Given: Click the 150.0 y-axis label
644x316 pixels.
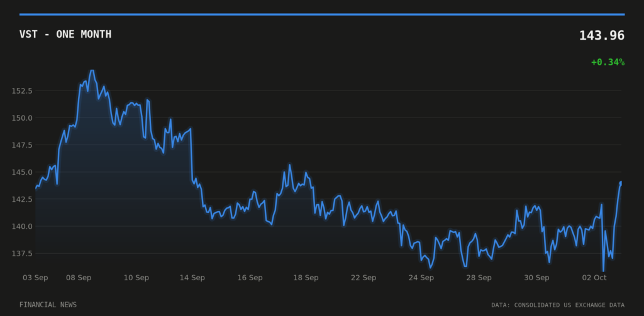Looking at the screenshot, I should click(22, 117).
